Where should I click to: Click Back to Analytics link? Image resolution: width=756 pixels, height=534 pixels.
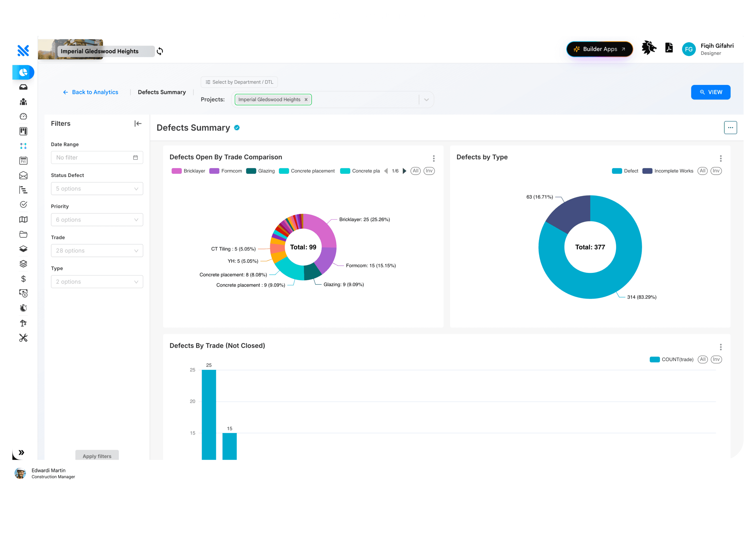[90, 92]
